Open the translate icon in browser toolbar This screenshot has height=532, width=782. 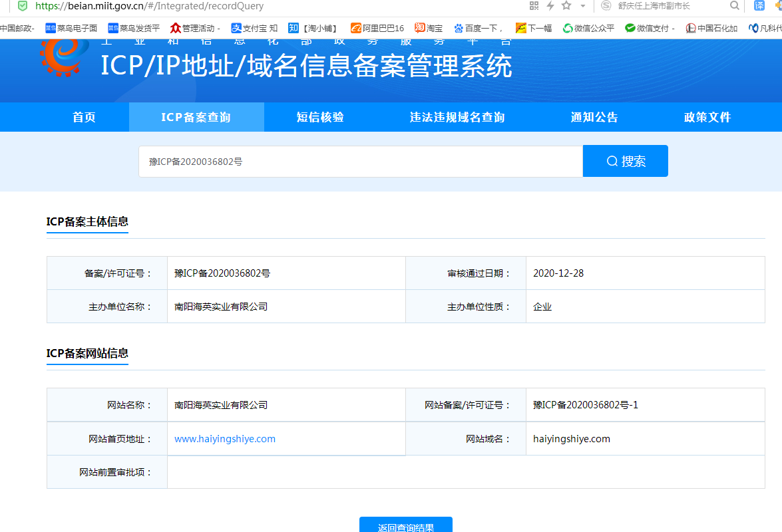pyautogui.click(x=759, y=5)
